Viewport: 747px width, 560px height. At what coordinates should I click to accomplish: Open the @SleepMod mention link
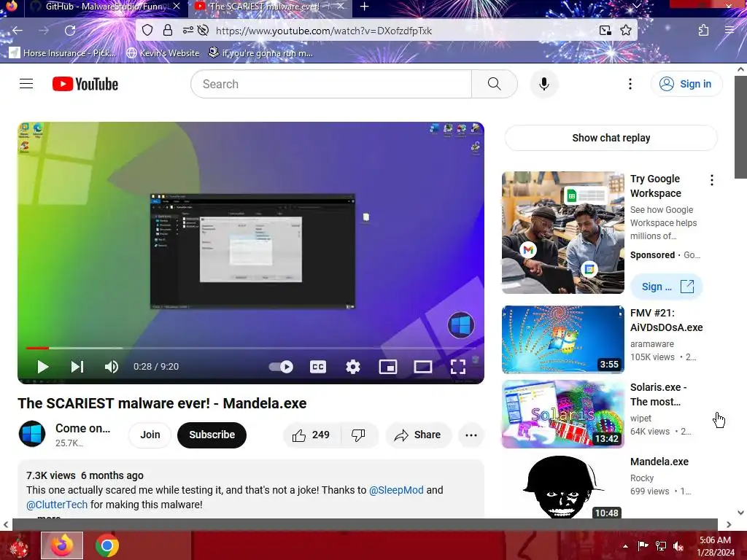(396, 490)
